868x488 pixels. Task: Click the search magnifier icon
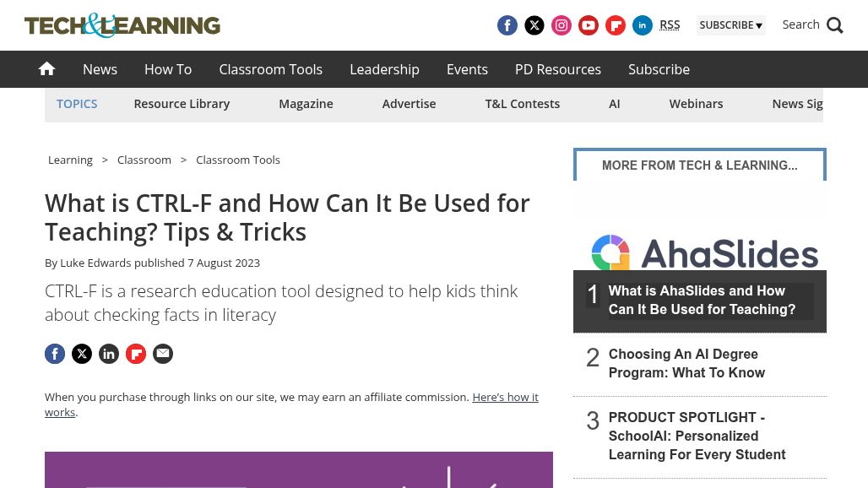(835, 25)
